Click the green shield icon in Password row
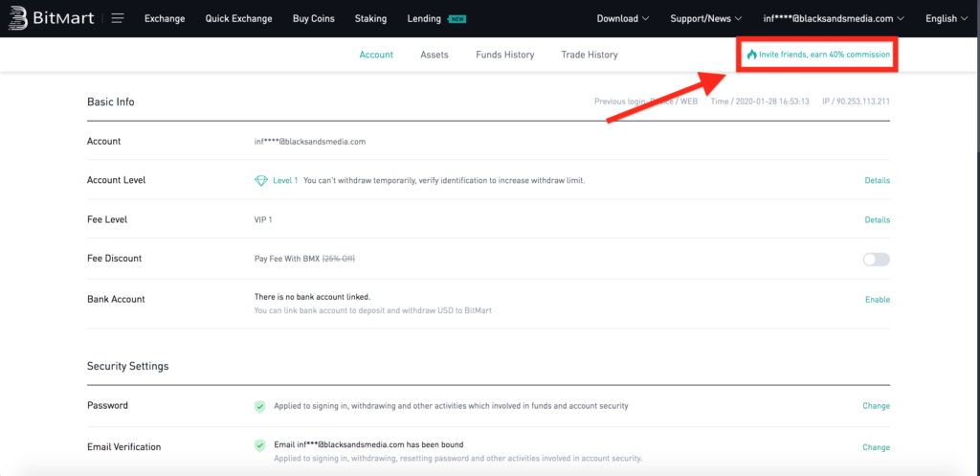 point(259,406)
